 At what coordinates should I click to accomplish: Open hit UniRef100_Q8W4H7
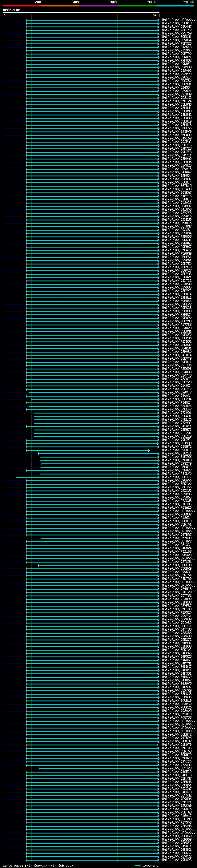pos(177,27)
